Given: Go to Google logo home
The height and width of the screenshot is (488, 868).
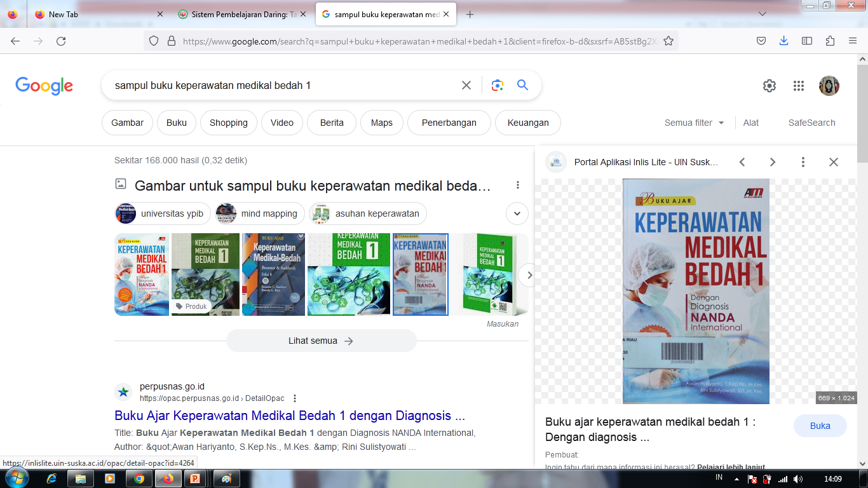Looking at the screenshot, I should tap(44, 86).
